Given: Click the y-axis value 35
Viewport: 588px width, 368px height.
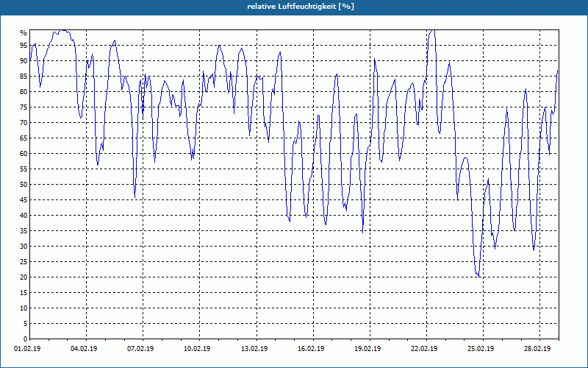Looking at the screenshot, I should (24, 231).
